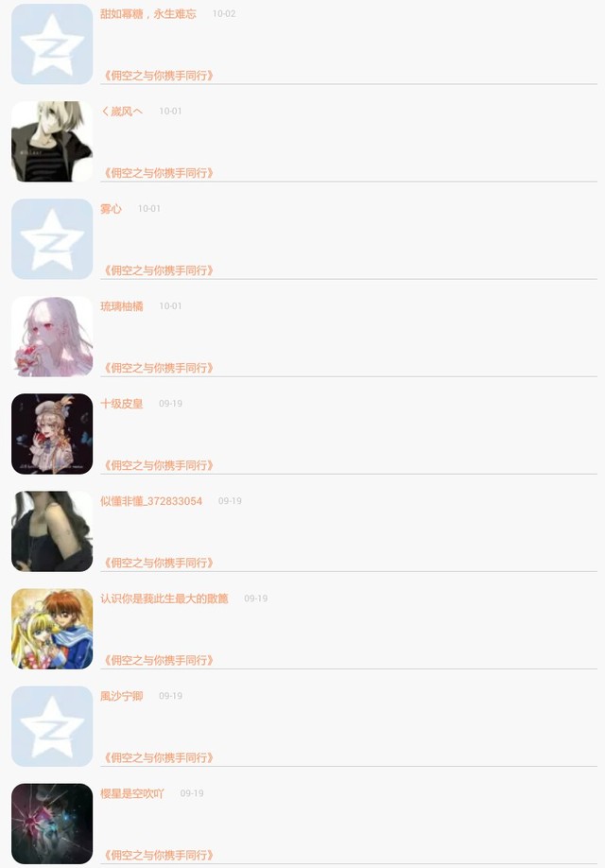Image resolution: width=605 pixels, height=868 pixels.
Task: Open the white-haired girl avatar of 琉璃柚橘
Action: pos(52,337)
